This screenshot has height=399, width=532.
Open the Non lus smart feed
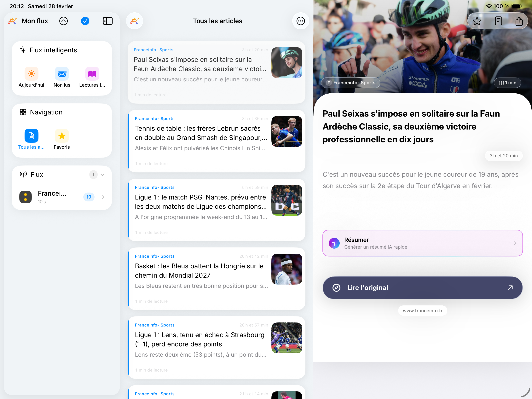pyautogui.click(x=62, y=77)
